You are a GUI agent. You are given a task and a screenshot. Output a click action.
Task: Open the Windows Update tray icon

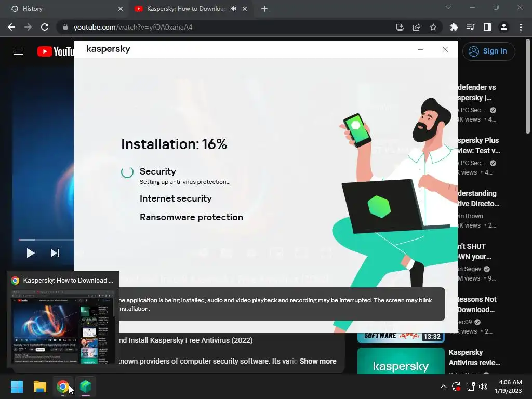pos(456,387)
